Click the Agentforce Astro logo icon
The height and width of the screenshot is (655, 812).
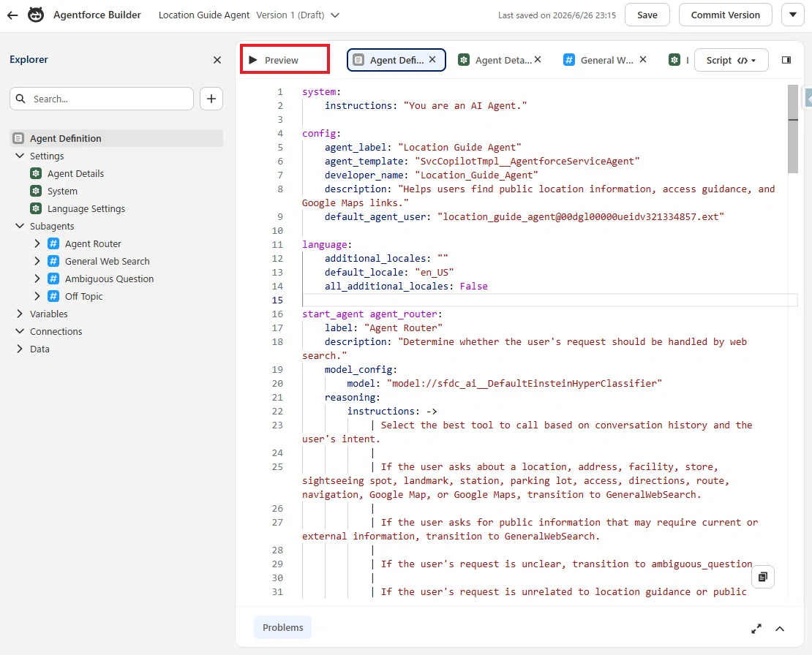tap(36, 15)
